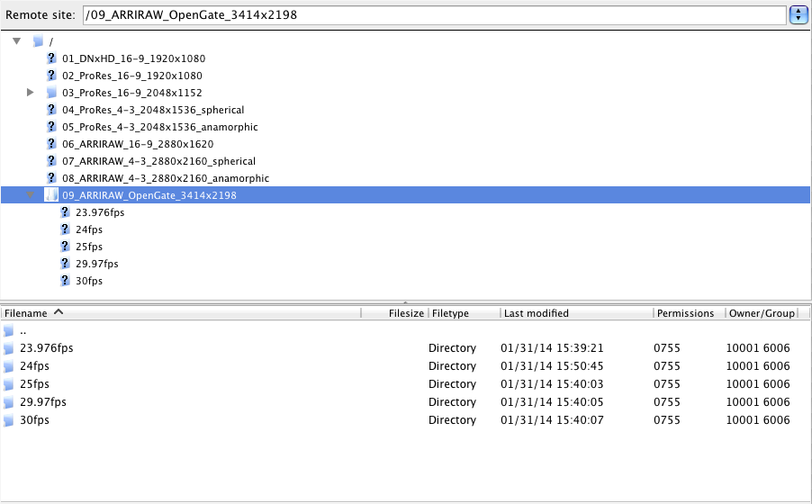This screenshot has height=504, width=812.
Task: Click the timestamp 01/31/14 15:40:07
Action: [x=552, y=420]
